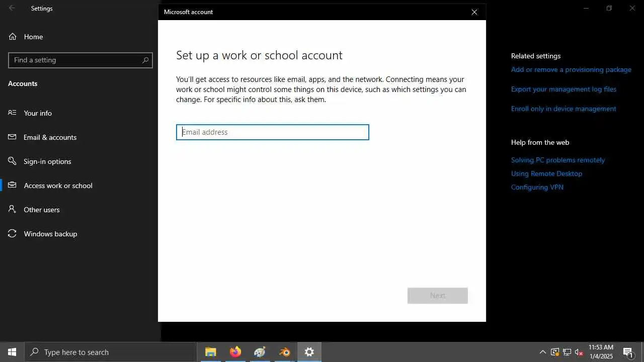The height and width of the screenshot is (362, 644).
Task: Click the Email address input field
Action: [272, 132]
